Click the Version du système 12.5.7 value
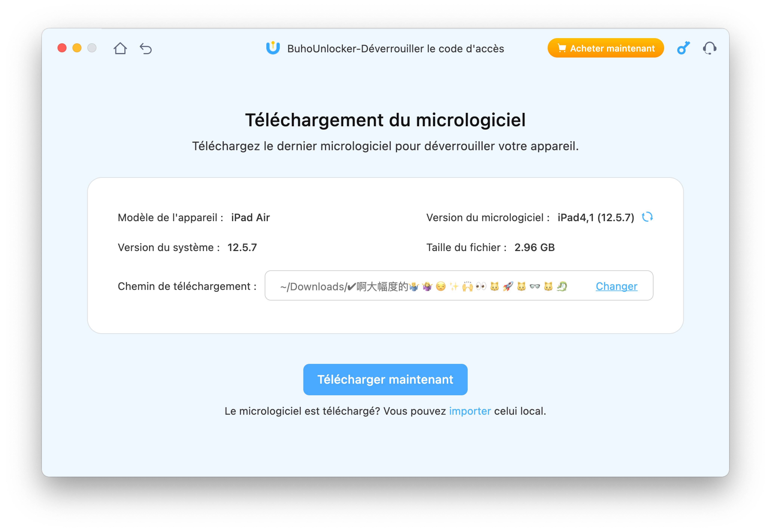771x532 pixels. click(242, 247)
